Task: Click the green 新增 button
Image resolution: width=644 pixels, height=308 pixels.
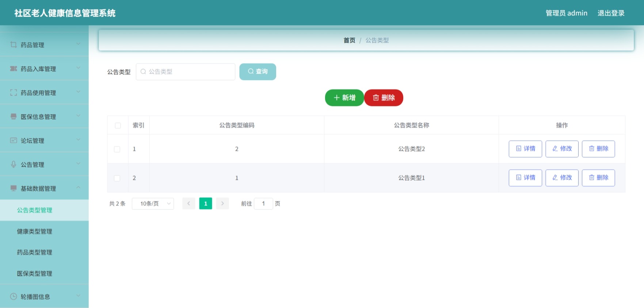Action: [344, 98]
